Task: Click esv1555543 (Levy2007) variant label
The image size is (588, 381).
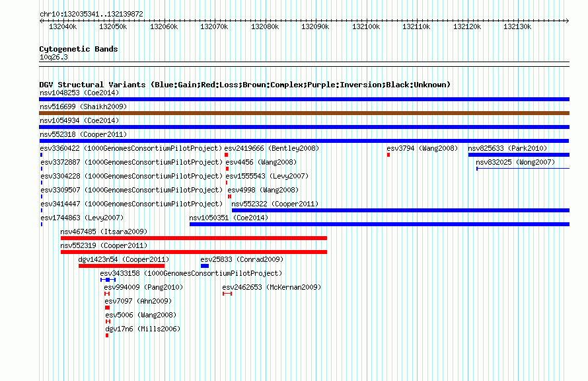Action: coord(267,176)
